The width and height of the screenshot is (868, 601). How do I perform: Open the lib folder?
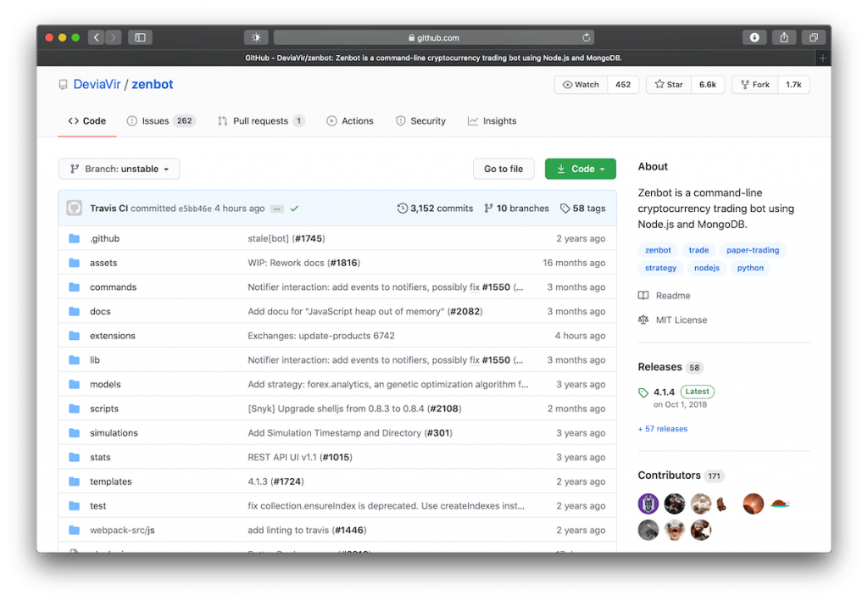coord(95,360)
